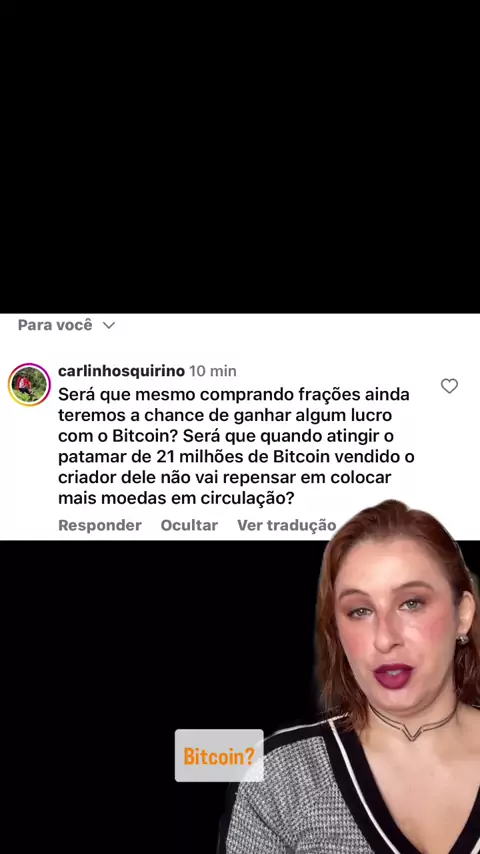Click the 10 min comment timestamp

pos(212,371)
